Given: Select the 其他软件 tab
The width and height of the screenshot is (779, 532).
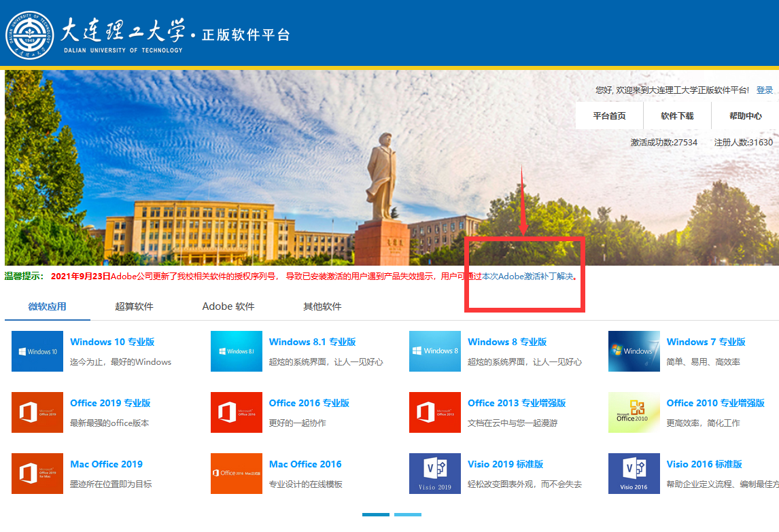Looking at the screenshot, I should [x=322, y=306].
